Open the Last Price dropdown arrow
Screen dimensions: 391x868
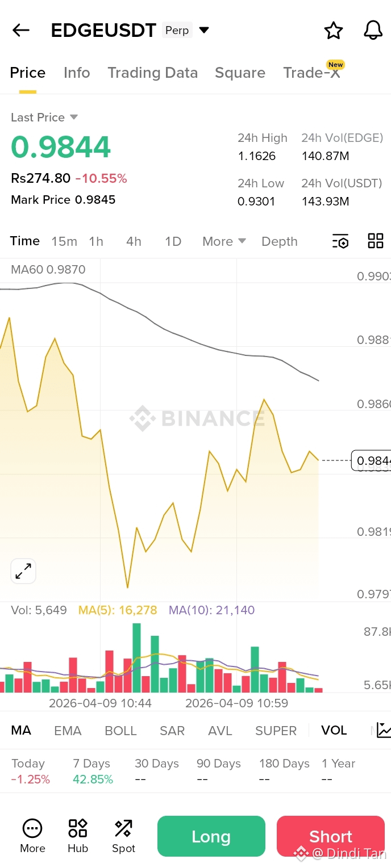(74, 117)
